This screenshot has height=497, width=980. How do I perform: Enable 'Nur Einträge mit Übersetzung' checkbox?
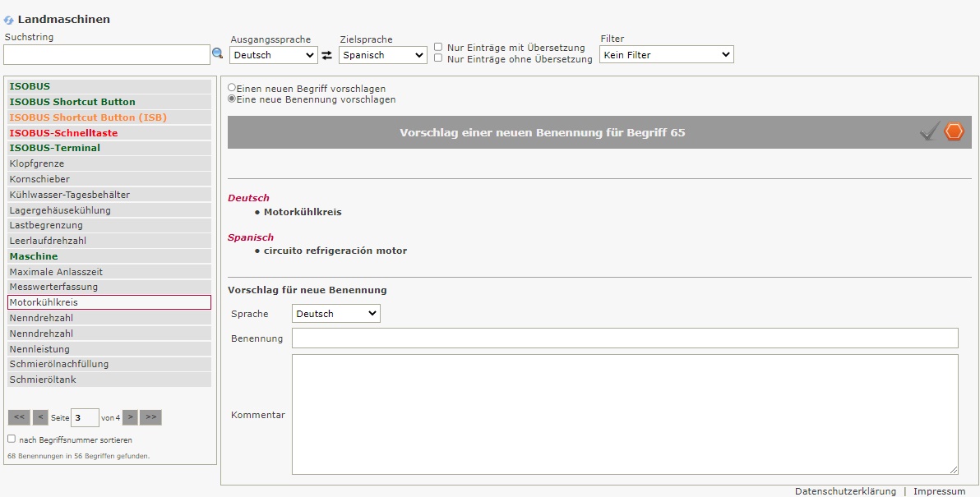pos(438,47)
